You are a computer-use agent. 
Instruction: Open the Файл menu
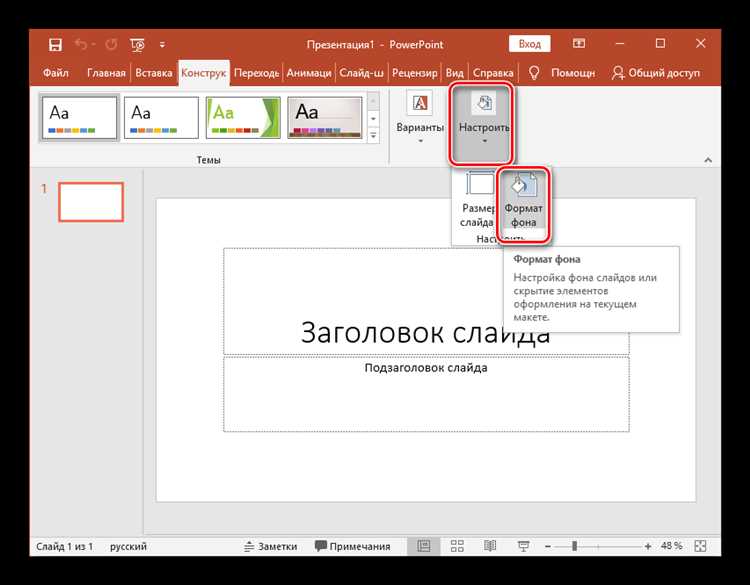(x=55, y=73)
